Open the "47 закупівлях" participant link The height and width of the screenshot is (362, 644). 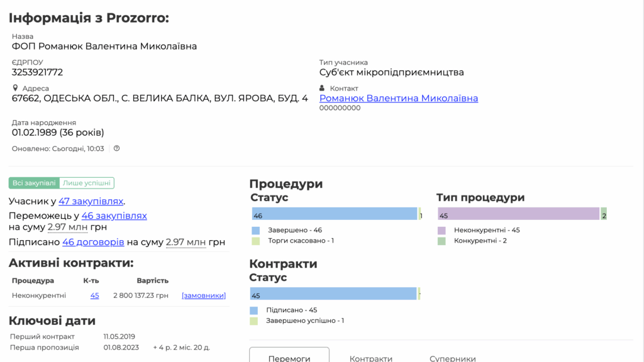91,202
